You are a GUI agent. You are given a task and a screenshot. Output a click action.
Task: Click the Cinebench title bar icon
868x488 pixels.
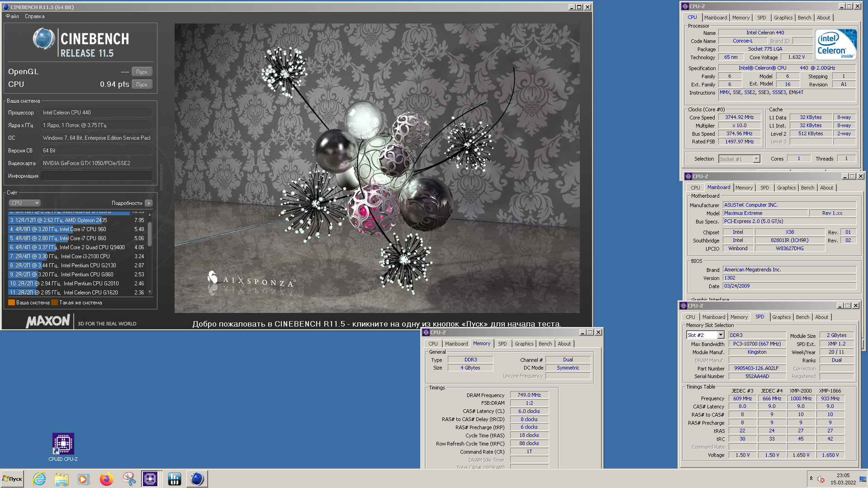click(6, 7)
